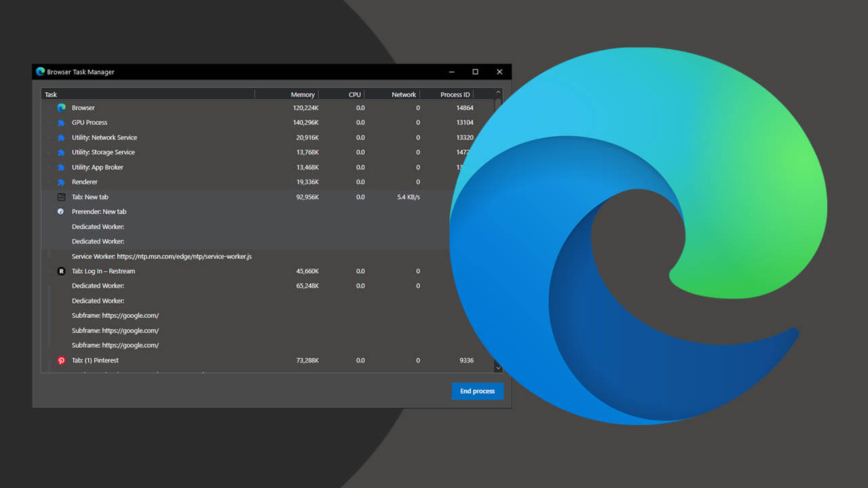The image size is (868, 488).
Task: Select the Tab: Log In – Restream row
Action: 246,271
